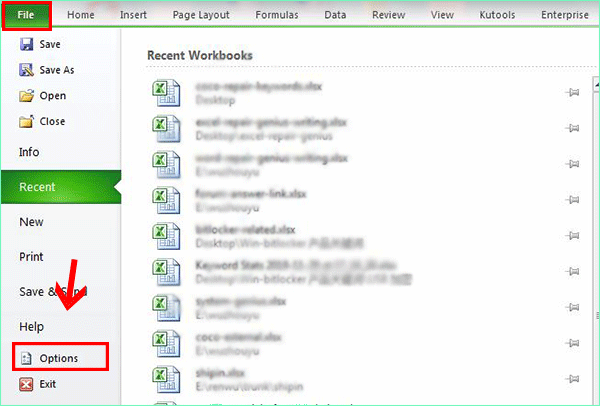Open the Save & Send page
600x406 pixels.
tap(53, 292)
